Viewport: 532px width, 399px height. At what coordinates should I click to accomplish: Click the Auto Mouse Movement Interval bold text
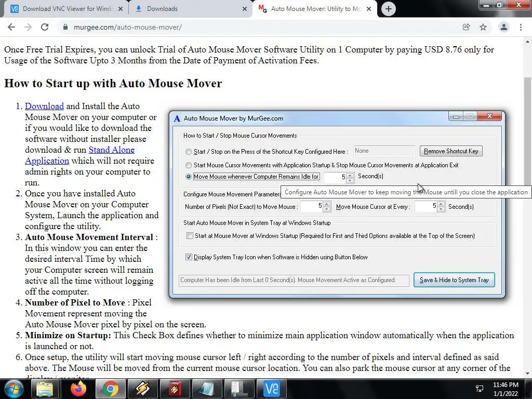[89, 237]
